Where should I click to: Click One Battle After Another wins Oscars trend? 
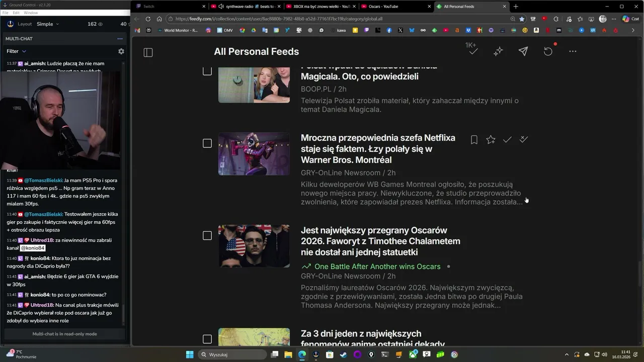tap(377, 266)
